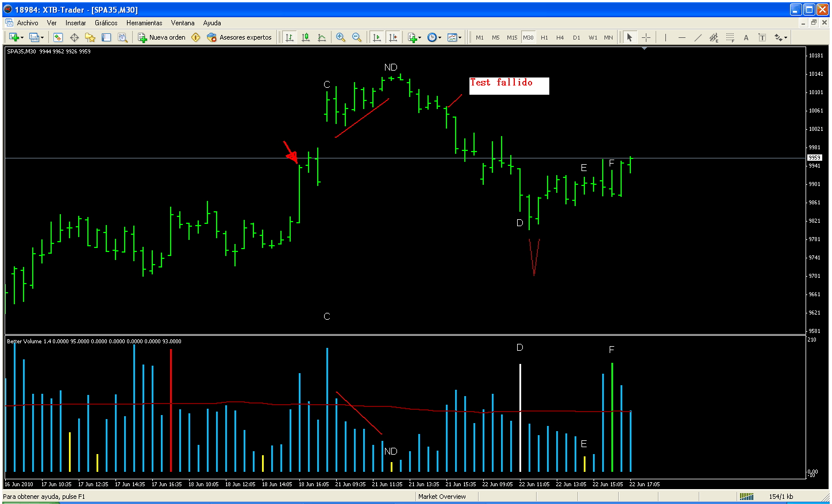832x504 pixels.
Task: Open the Strategy Tester icon
Action: (122, 37)
